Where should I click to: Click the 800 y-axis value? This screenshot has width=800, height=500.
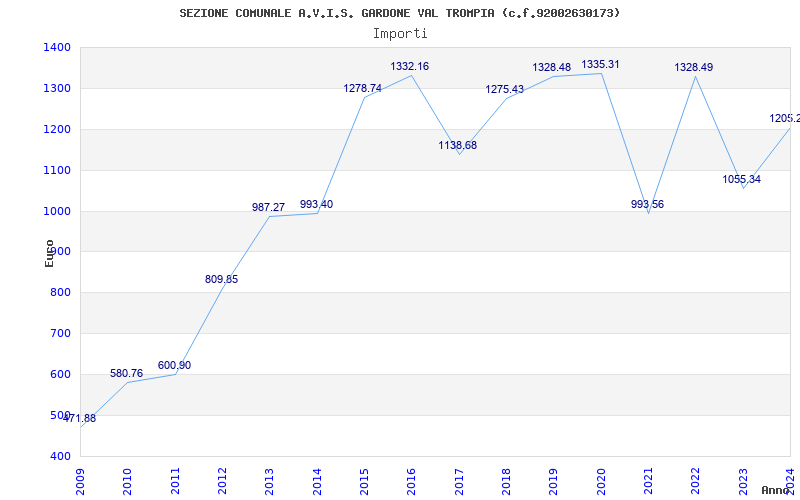pyautogui.click(x=60, y=292)
